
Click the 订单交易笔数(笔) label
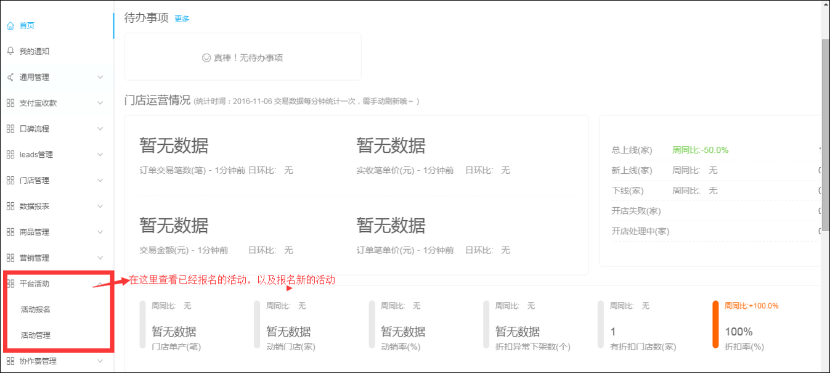coord(174,170)
